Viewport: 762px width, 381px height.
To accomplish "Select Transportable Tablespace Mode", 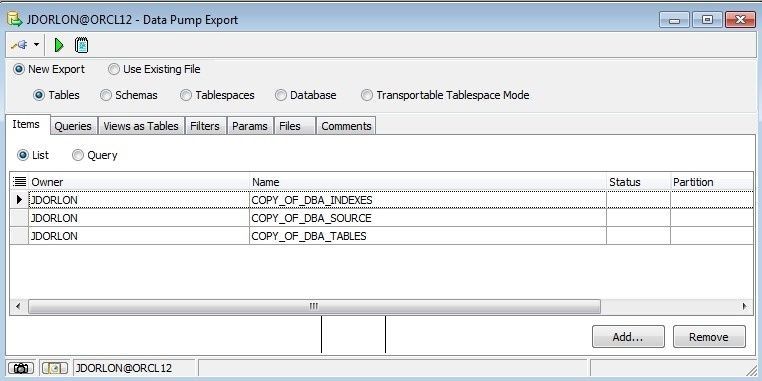I will (x=445, y=95).
